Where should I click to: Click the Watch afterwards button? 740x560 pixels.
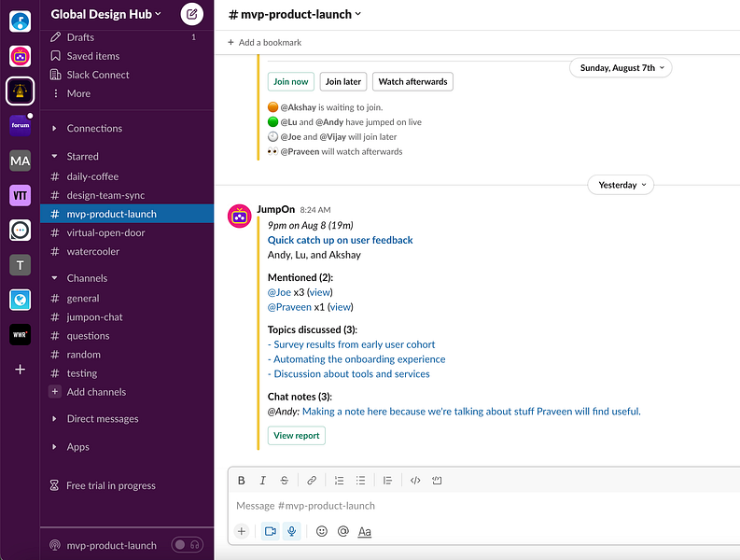tap(413, 82)
